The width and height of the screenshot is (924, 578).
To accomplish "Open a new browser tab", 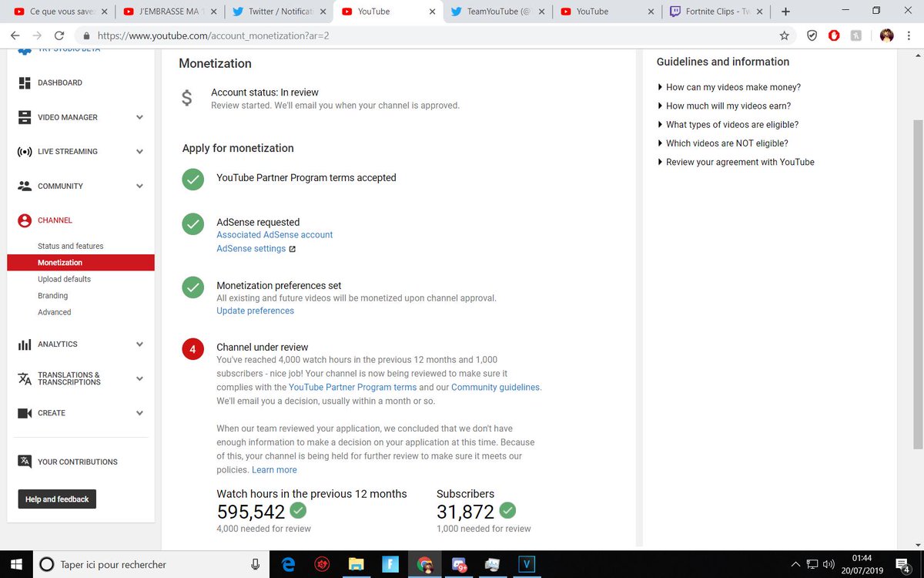I will click(785, 12).
